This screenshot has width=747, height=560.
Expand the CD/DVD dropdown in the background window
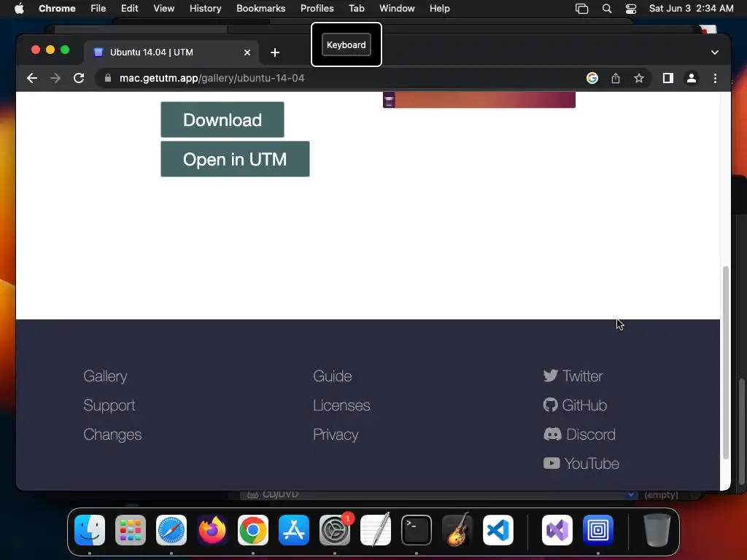click(631, 495)
